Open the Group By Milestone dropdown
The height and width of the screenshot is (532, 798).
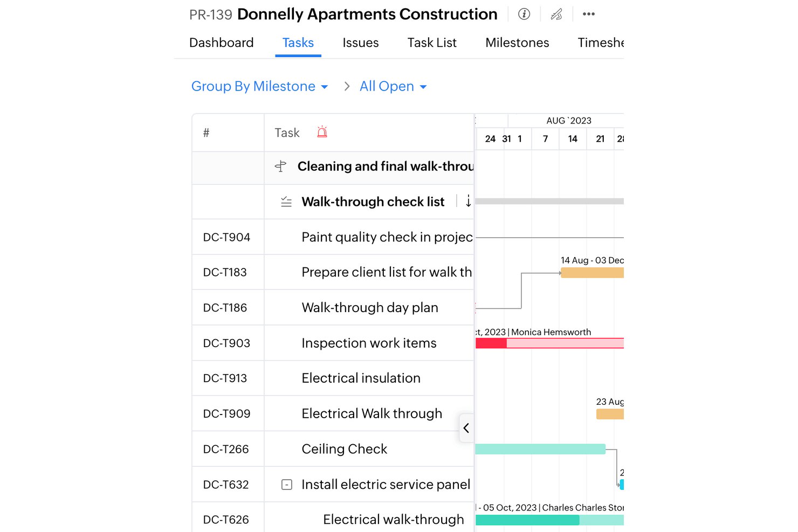(x=259, y=86)
